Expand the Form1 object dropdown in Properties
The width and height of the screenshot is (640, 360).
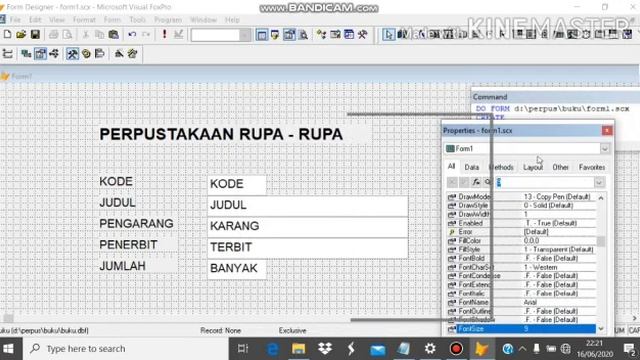(604, 149)
